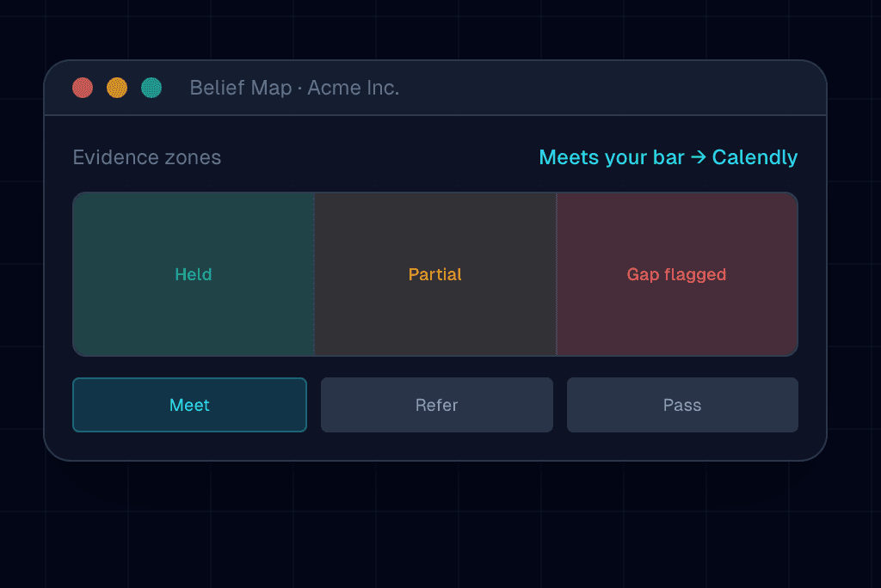The height and width of the screenshot is (588, 881).
Task: Click the red traffic light icon
Action: click(83, 87)
